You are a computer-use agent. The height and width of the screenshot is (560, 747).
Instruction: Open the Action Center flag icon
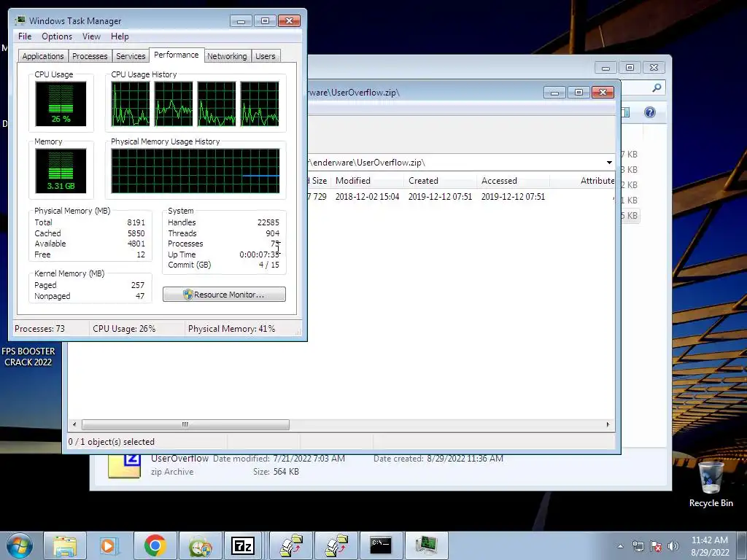pyautogui.click(x=656, y=546)
